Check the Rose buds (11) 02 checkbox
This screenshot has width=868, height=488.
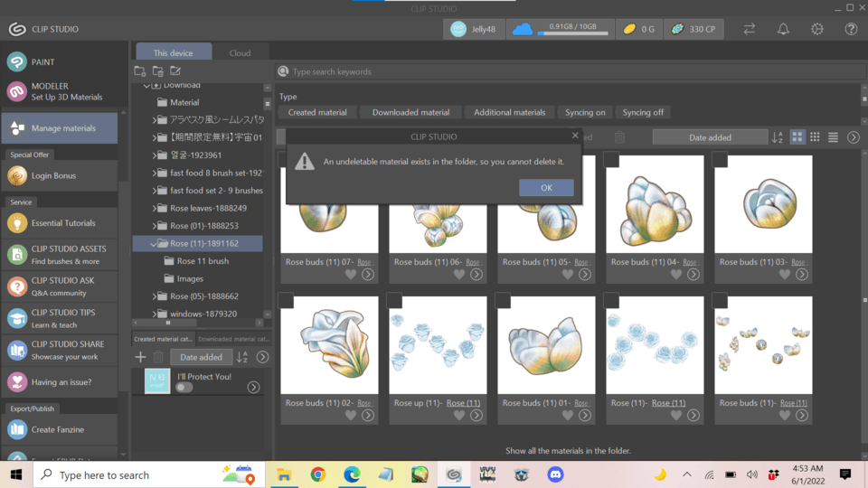[286, 300]
